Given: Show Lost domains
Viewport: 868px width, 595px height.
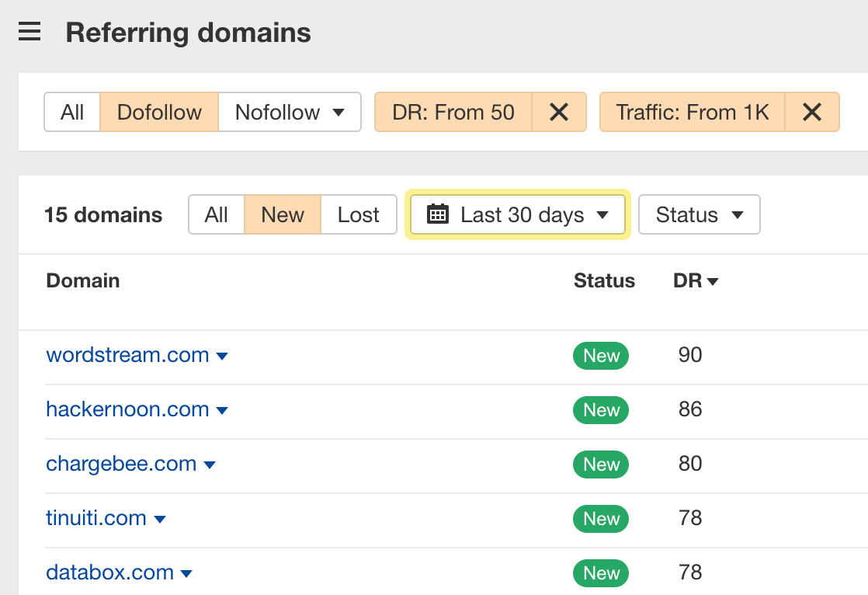Looking at the screenshot, I should click(358, 214).
